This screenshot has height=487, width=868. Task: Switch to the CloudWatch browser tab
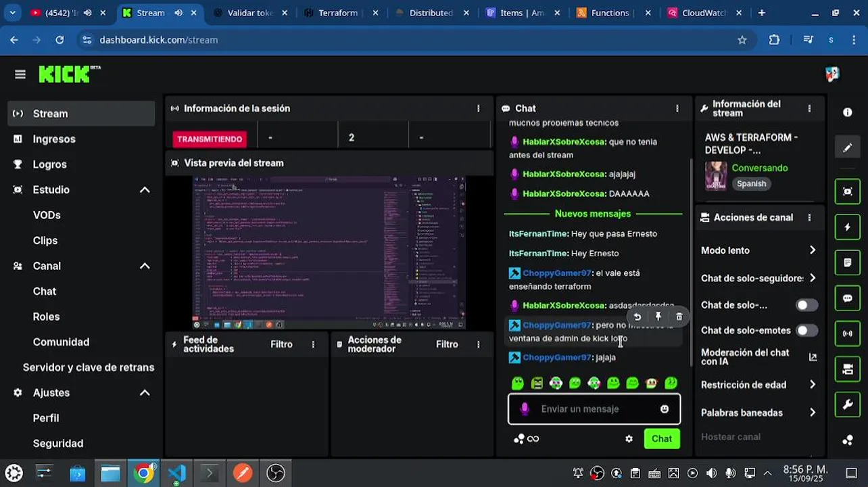click(703, 13)
